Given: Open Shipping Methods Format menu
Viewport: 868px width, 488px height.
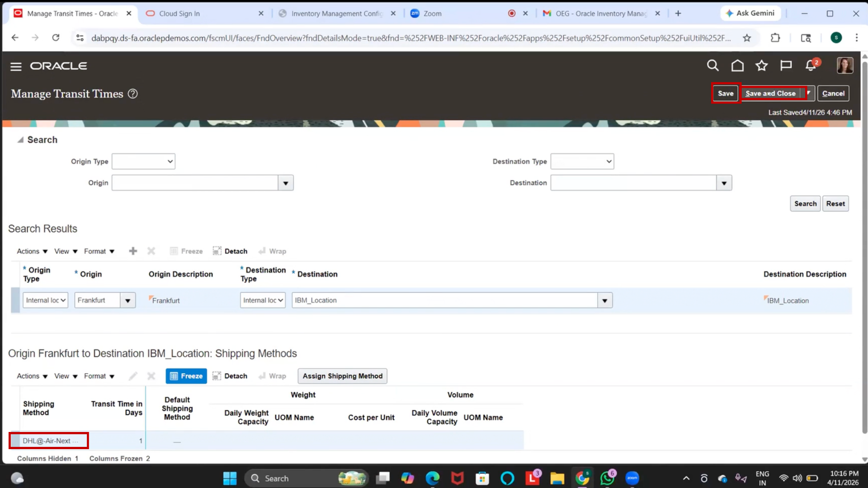Looking at the screenshot, I should pyautogui.click(x=99, y=376).
